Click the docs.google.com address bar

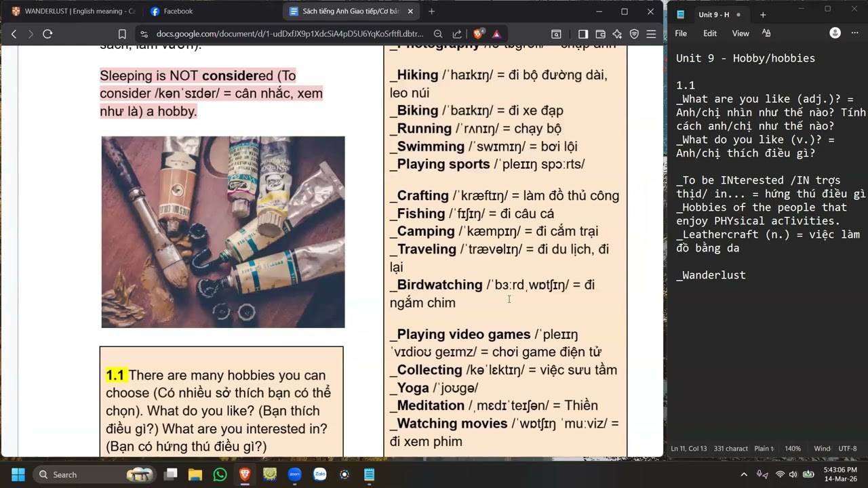click(x=290, y=34)
